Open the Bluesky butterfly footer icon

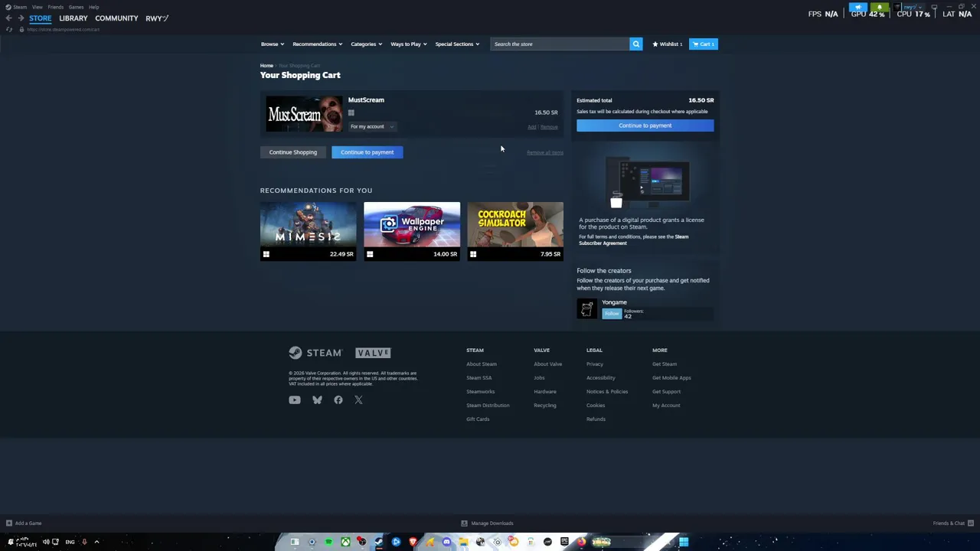coord(317,399)
